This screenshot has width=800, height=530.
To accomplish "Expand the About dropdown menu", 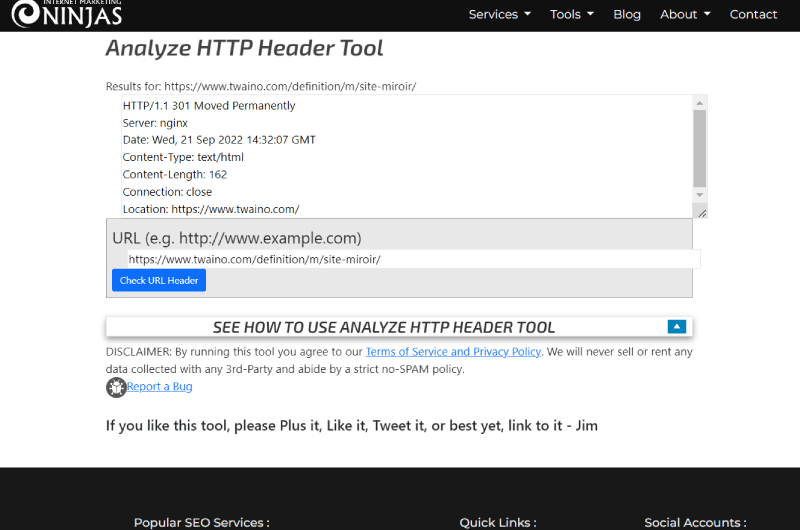I will point(685,14).
